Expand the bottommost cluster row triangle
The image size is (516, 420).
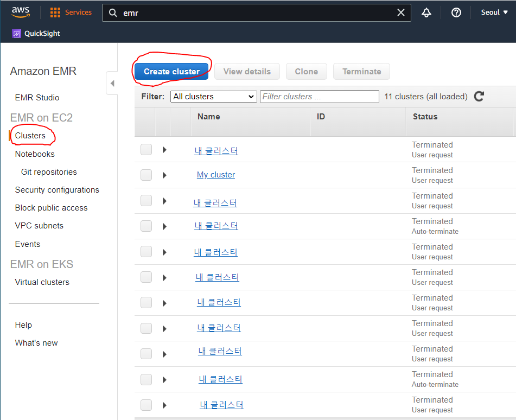[x=164, y=405]
